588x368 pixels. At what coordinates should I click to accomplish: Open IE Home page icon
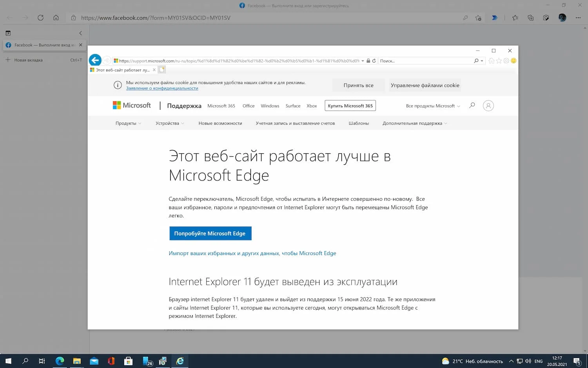click(x=491, y=61)
